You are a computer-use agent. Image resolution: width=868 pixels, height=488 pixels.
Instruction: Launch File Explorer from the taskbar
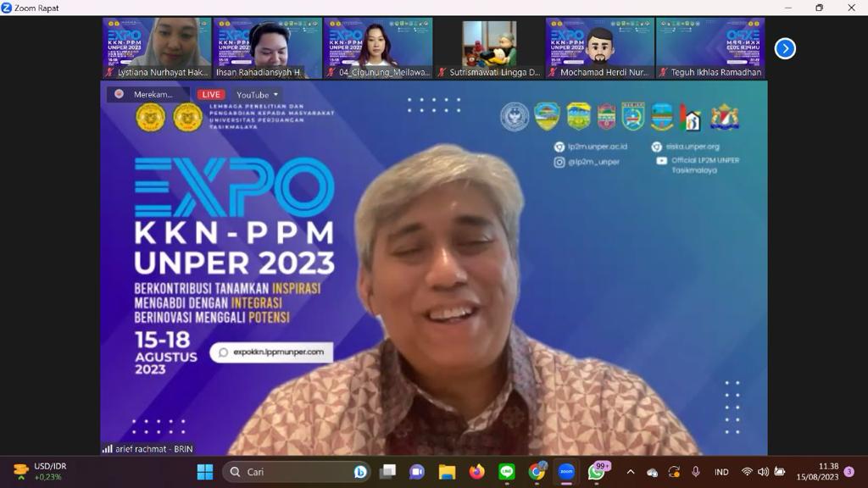447,472
